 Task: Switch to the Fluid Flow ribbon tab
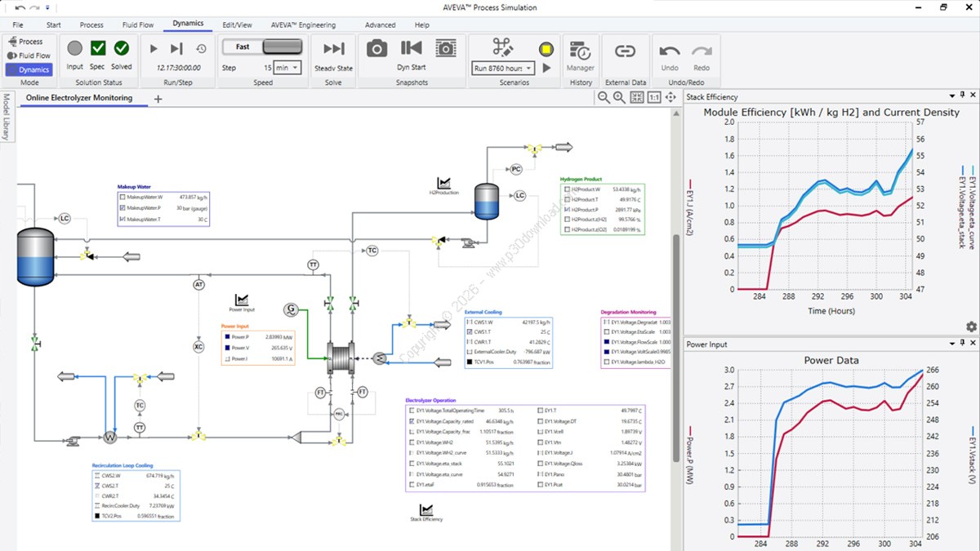pyautogui.click(x=138, y=25)
